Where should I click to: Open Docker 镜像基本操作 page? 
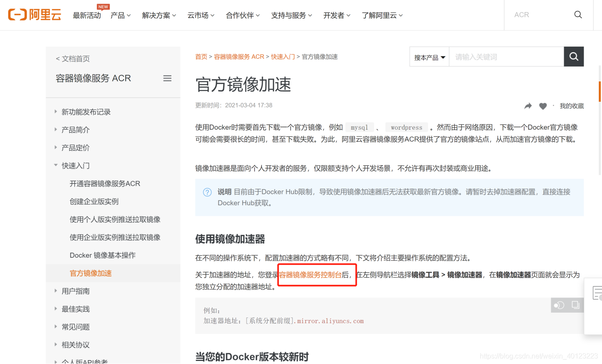click(x=103, y=255)
